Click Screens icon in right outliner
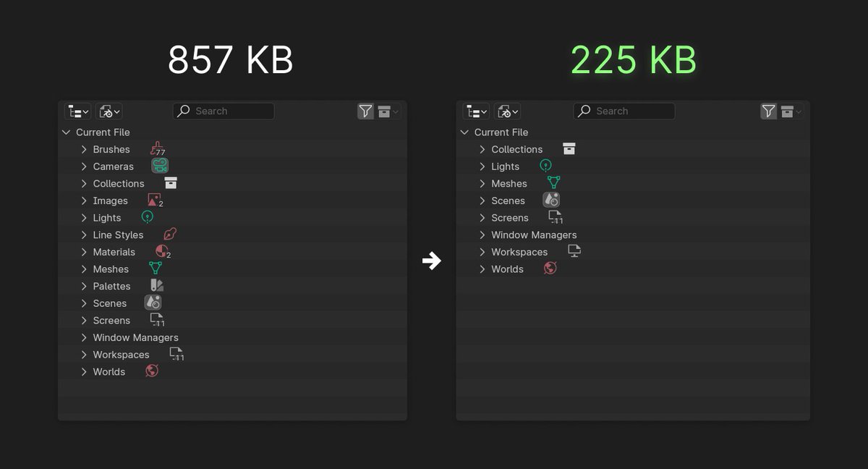The height and width of the screenshot is (469, 868). click(556, 217)
